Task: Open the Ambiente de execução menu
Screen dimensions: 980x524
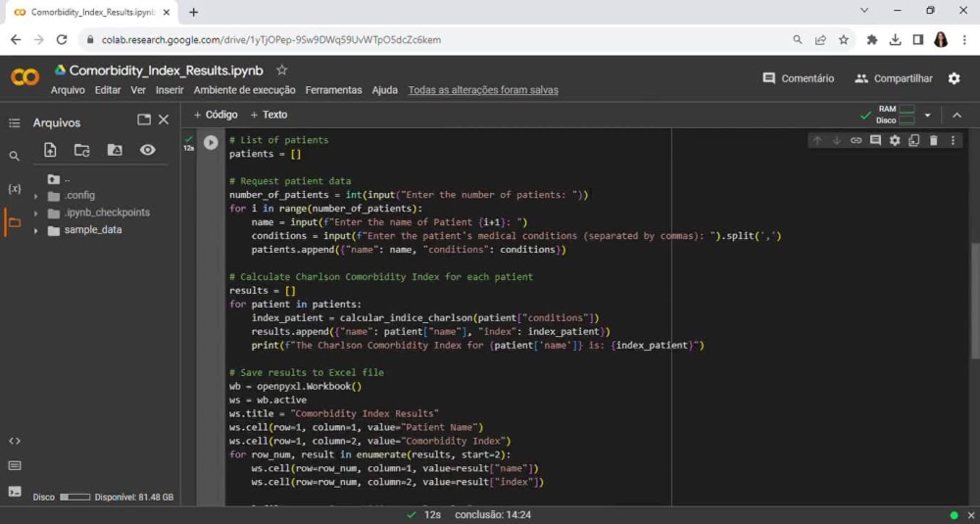Action: (244, 90)
